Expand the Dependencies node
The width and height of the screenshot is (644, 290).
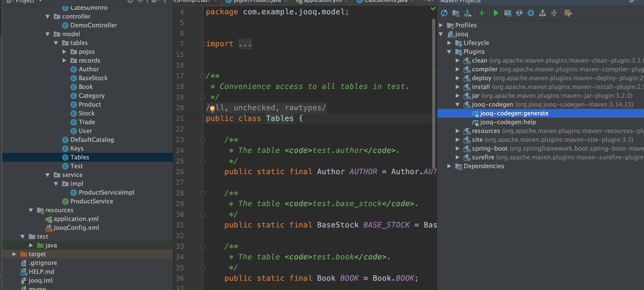click(x=449, y=166)
